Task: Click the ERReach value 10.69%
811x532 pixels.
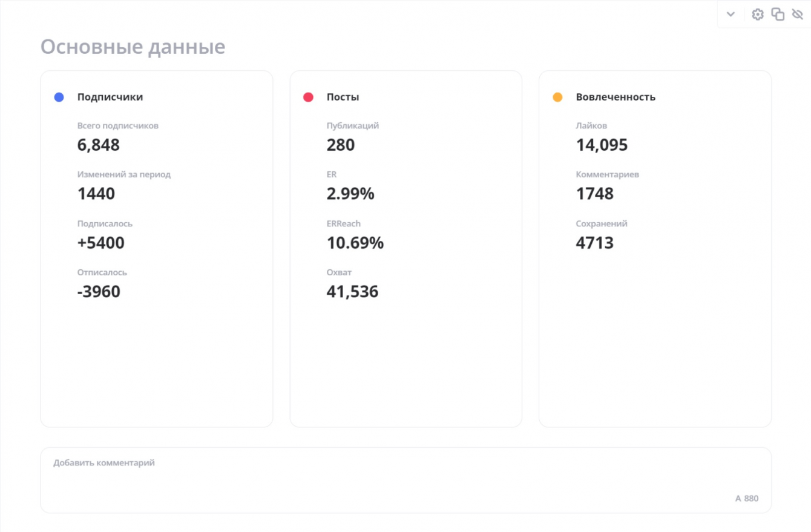Action: (355, 243)
